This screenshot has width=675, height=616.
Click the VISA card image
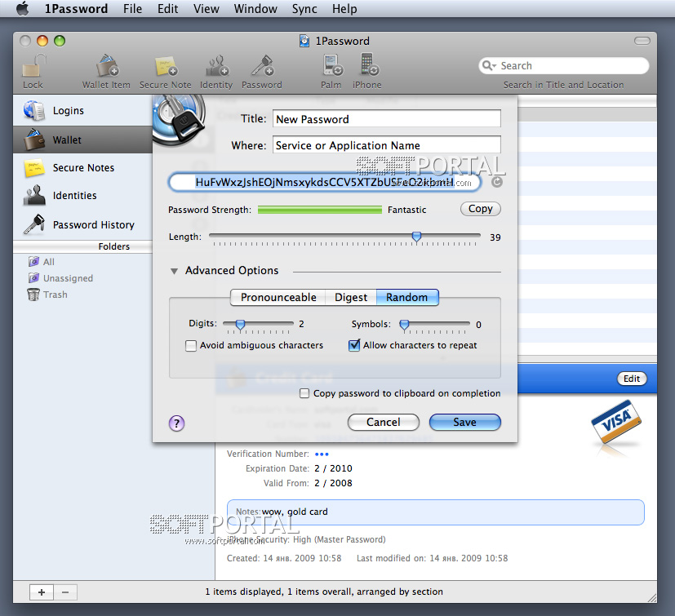tap(616, 422)
